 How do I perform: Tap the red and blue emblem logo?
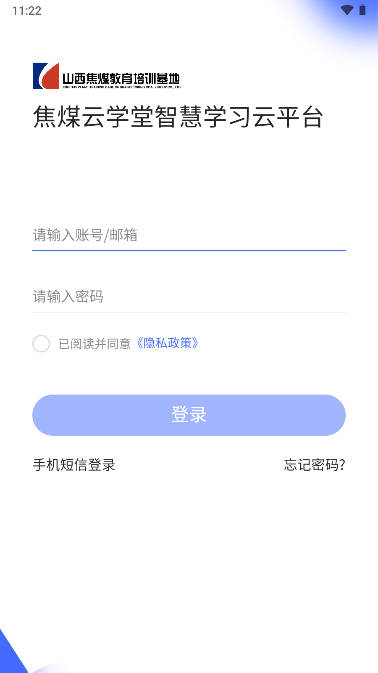pyautogui.click(x=46, y=76)
